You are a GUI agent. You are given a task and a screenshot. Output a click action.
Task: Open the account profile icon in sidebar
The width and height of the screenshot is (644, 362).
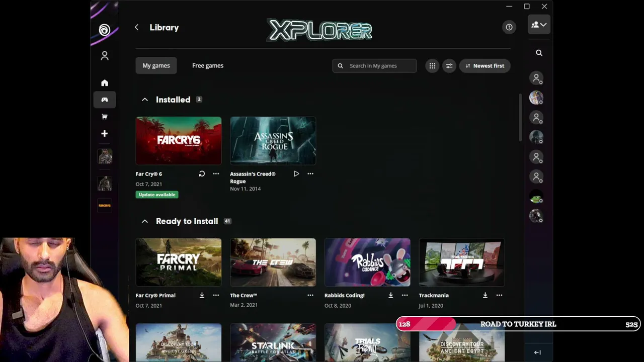(105, 56)
